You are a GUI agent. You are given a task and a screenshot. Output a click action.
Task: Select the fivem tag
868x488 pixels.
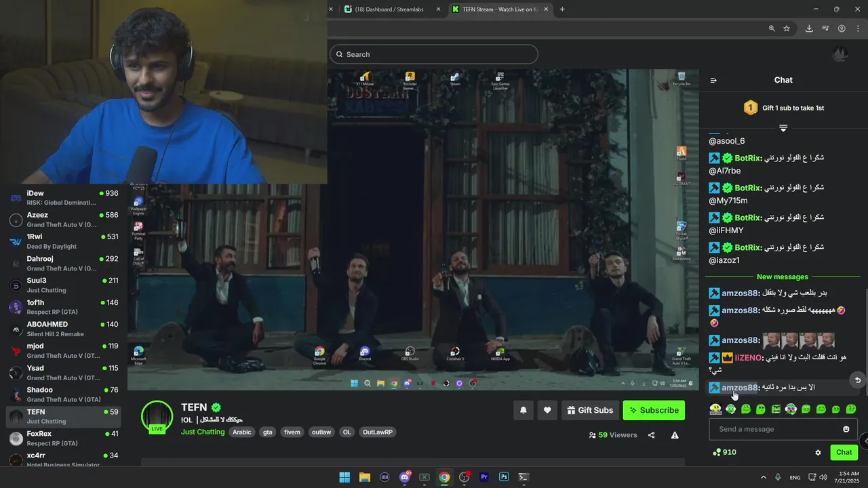pyautogui.click(x=292, y=432)
